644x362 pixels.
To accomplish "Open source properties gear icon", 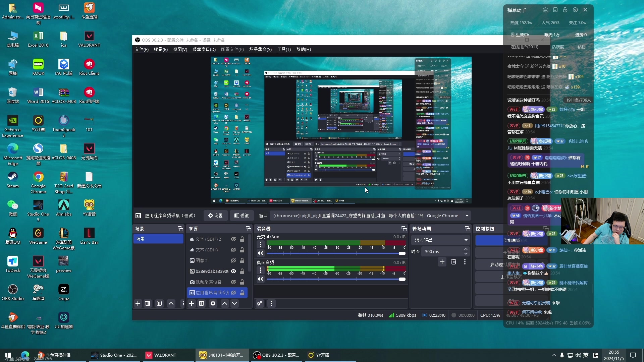I will click(x=213, y=304).
